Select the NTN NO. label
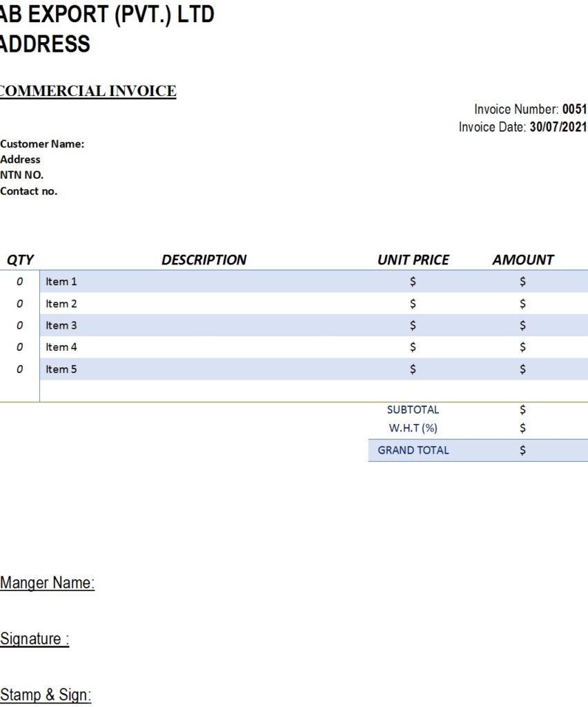The height and width of the screenshot is (707, 588). (x=21, y=175)
